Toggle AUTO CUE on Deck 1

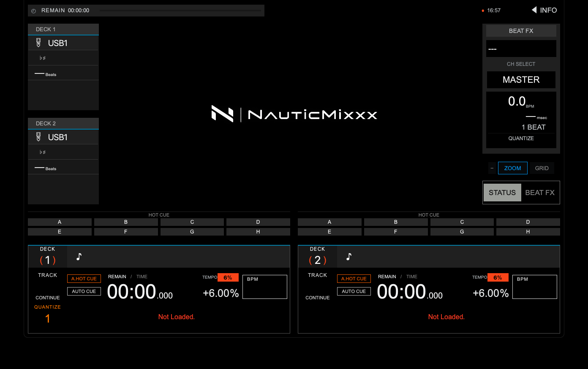point(84,291)
